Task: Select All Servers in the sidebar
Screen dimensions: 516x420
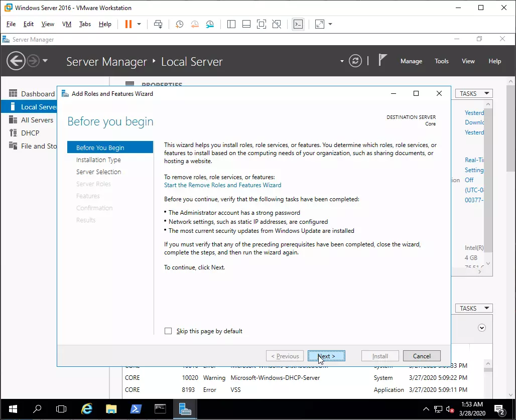Action: coord(32,120)
